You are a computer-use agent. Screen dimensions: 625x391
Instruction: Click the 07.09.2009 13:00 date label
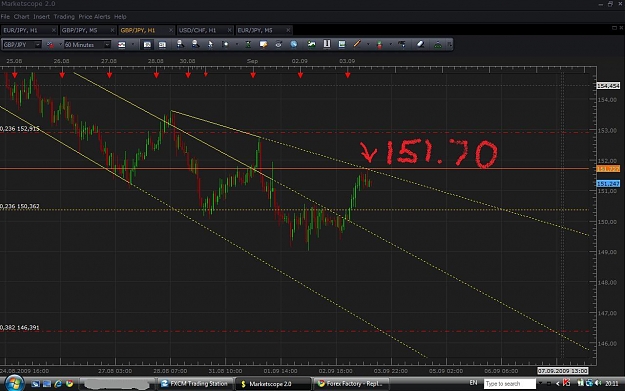562,371
